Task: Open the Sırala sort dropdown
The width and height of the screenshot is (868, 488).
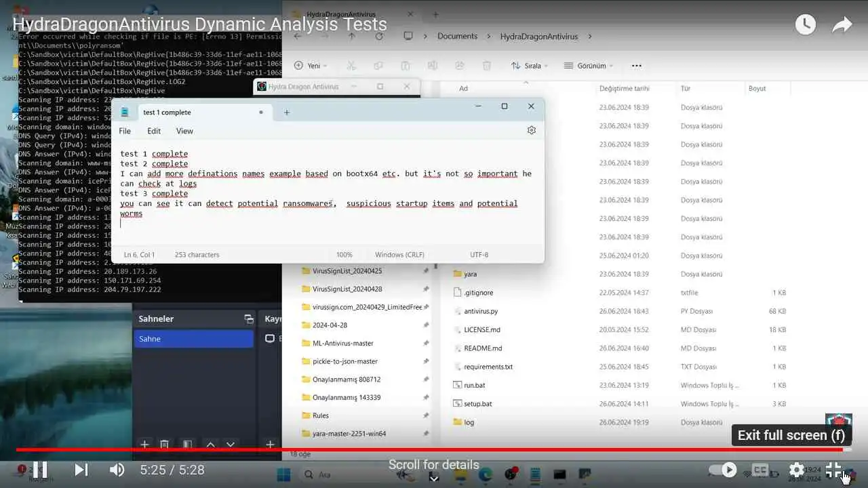Action: tap(530, 66)
